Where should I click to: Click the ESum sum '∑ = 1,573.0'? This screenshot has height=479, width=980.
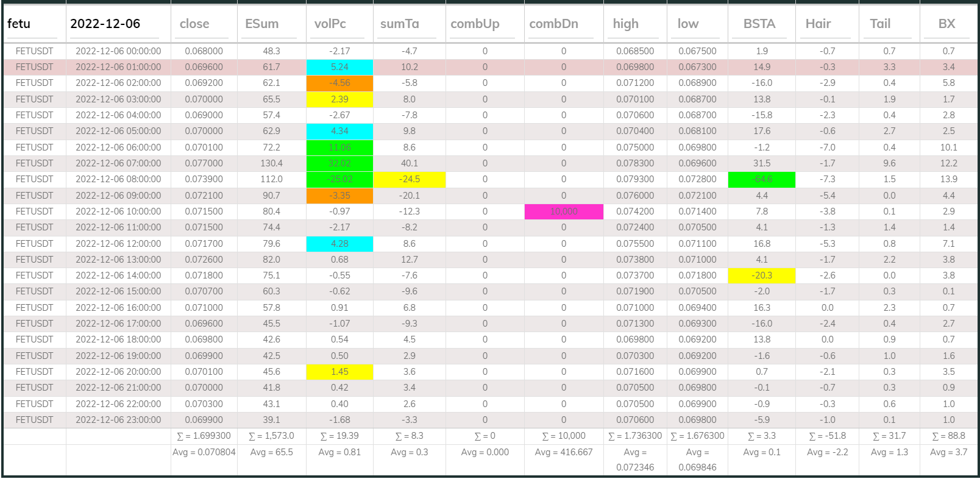click(x=271, y=436)
